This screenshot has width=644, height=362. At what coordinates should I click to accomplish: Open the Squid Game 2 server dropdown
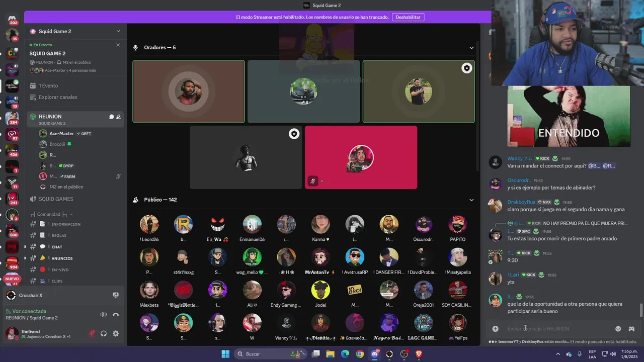[x=118, y=31]
